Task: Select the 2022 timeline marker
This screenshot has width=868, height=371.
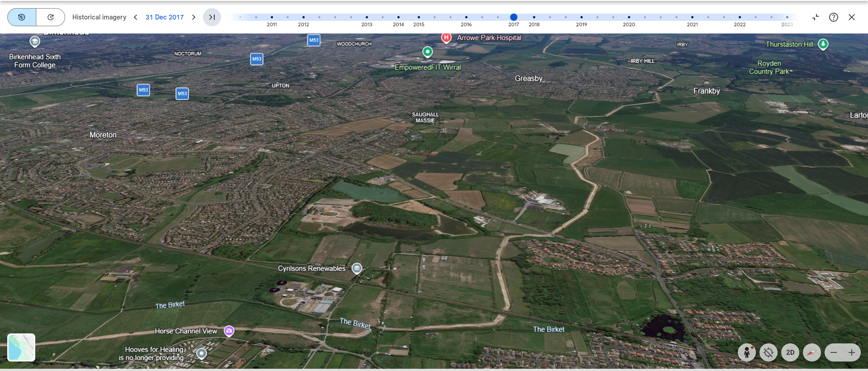Action: [x=740, y=17]
